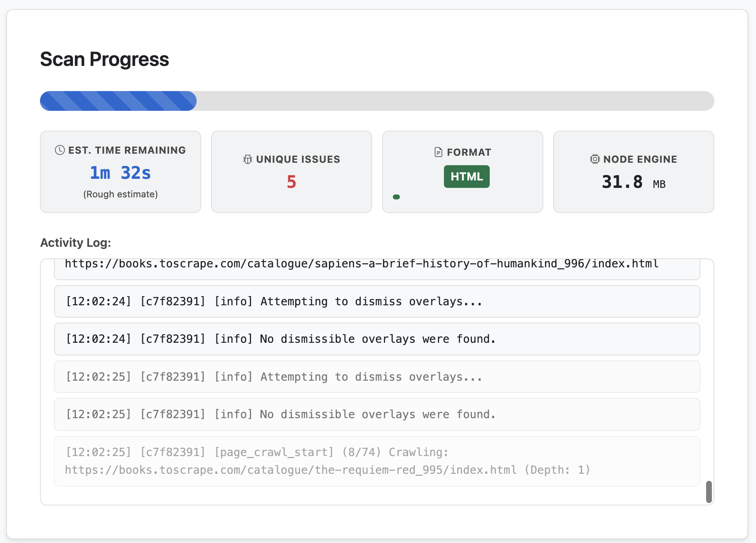Click the UNIQUE ISSUES label

pyautogui.click(x=298, y=159)
